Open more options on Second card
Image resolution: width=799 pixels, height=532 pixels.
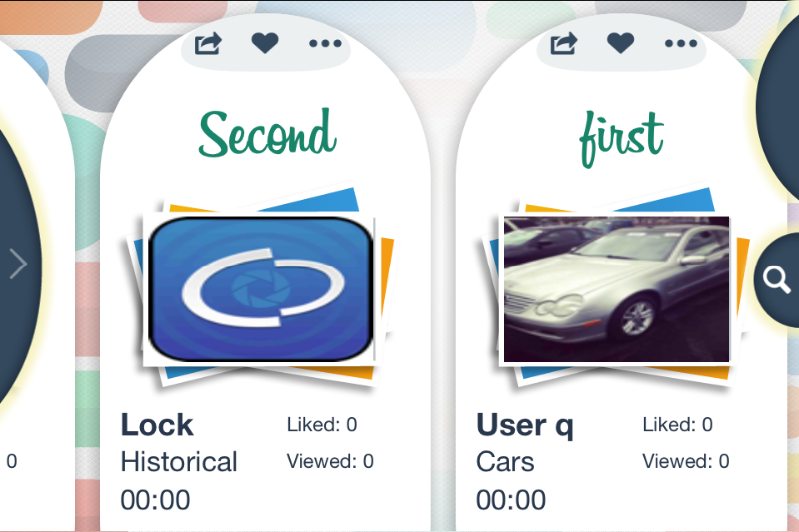click(x=325, y=43)
